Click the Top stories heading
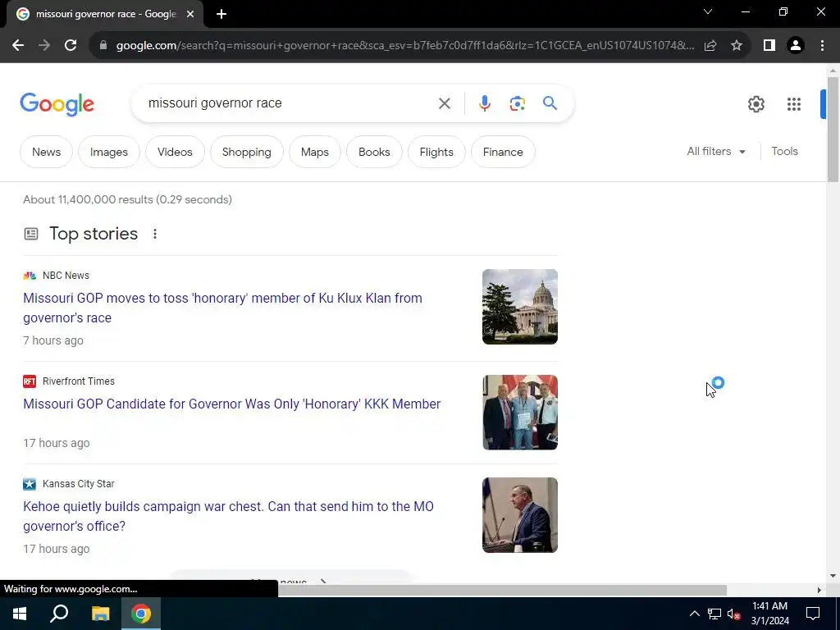Viewport: 840px width, 630px height. pos(94,234)
